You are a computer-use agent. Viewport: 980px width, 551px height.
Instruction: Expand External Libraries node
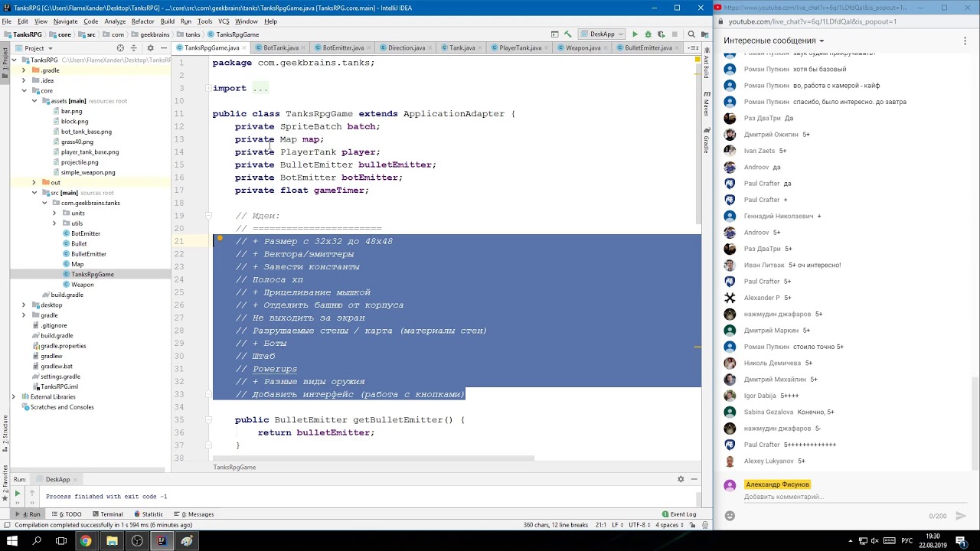click(x=14, y=397)
